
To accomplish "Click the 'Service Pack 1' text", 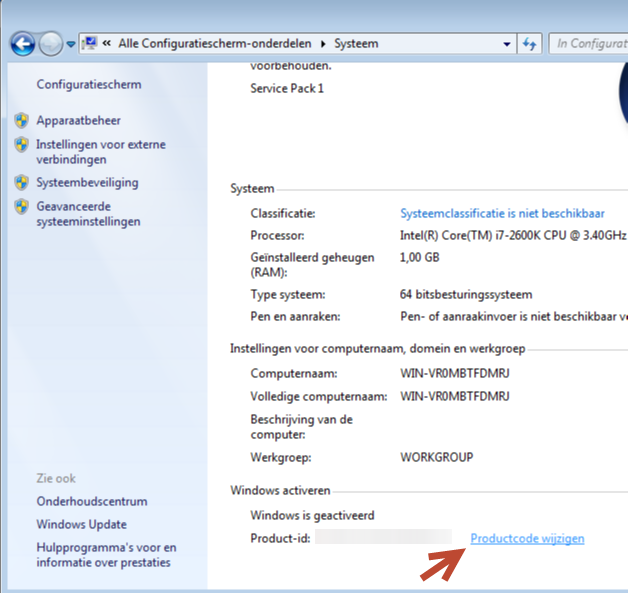I will tap(287, 88).
